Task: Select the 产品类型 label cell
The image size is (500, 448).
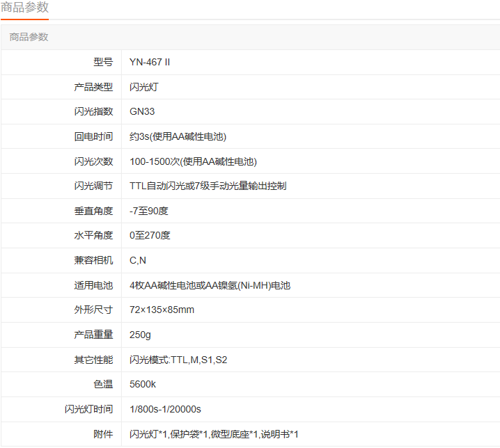Action: pyautogui.click(x=93, y=87)
